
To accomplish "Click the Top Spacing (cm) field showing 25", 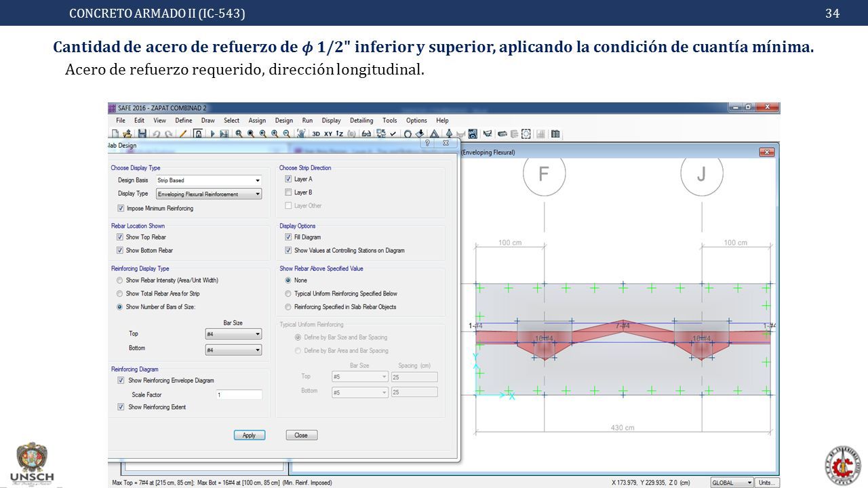I will tap(414, 377).
